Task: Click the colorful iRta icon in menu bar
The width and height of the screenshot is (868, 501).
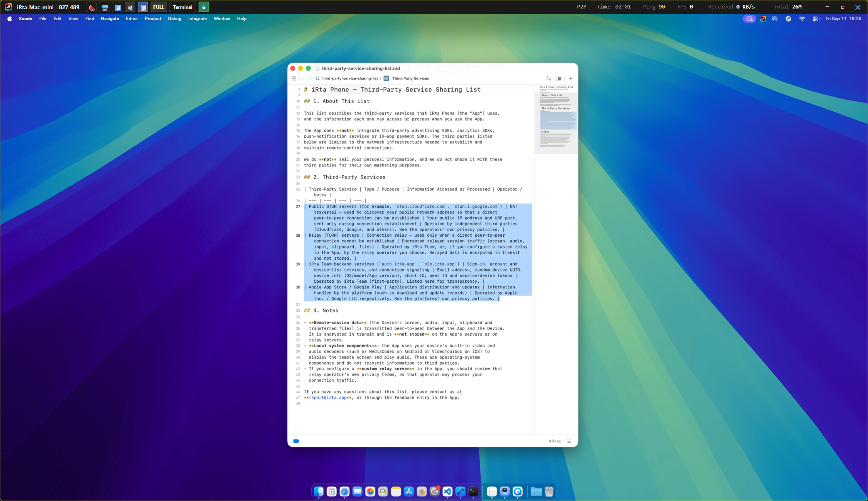Action: 763,19
